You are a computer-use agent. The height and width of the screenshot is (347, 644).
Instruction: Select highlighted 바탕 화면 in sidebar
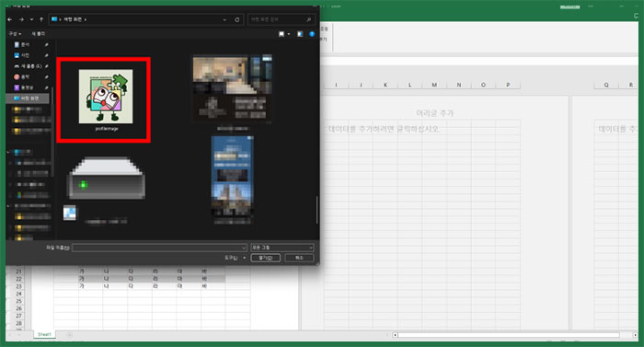coord(28,98)
